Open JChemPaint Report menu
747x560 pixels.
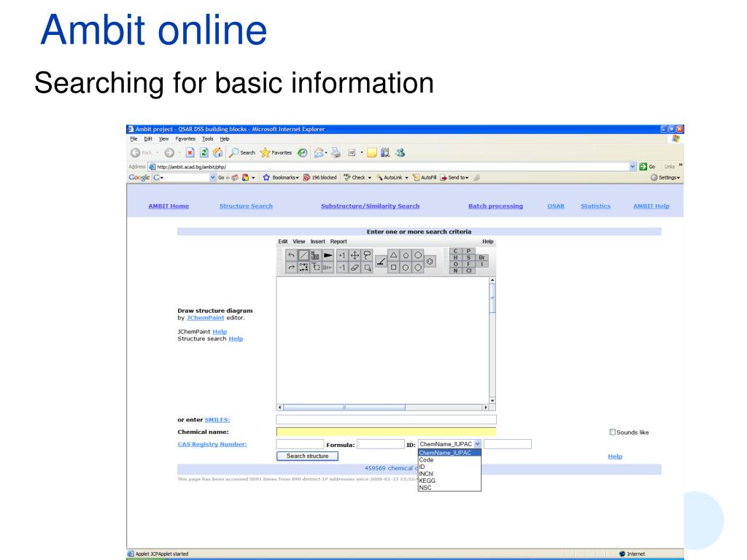click(x=338, y=241)
